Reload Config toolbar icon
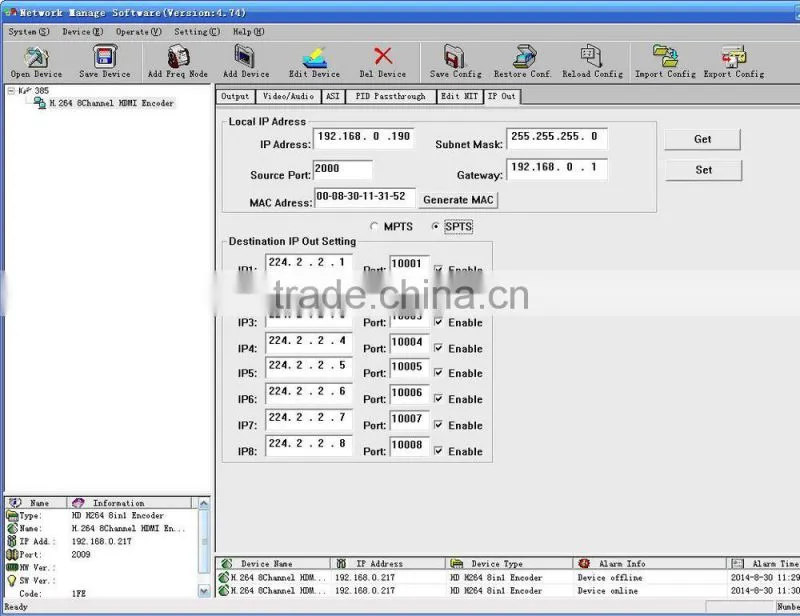Screen dimensions: 800x616 592,62
